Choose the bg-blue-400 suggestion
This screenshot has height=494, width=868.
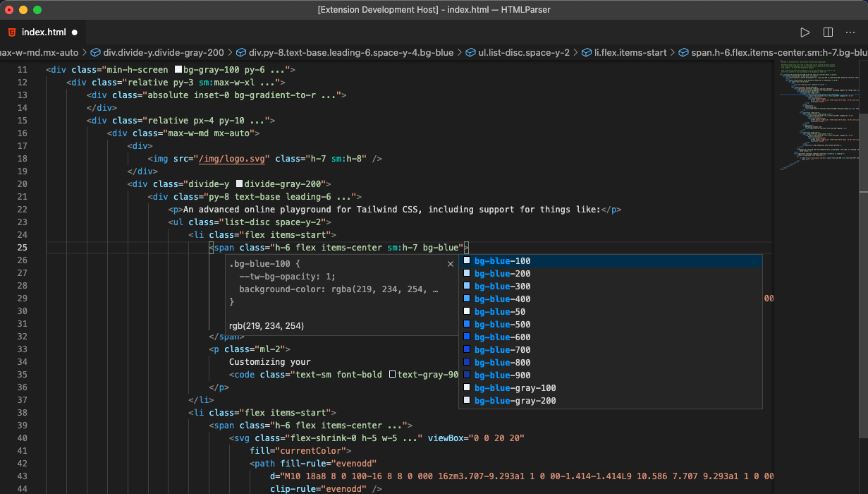(x=611, y=299)
